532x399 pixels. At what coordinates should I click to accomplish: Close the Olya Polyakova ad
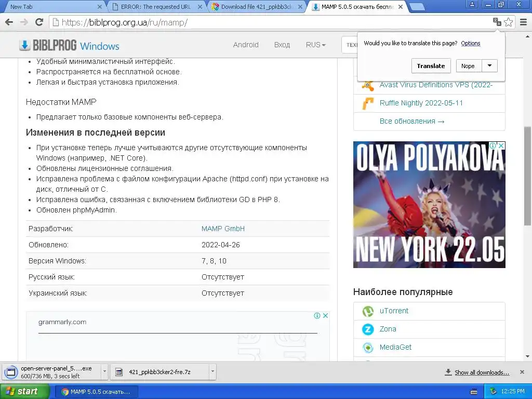(501, 145)
